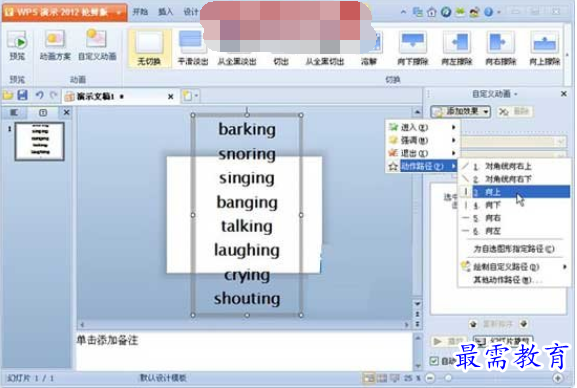
Task: Choose 其他动作路径 menu entry
Action: (514, 280)
